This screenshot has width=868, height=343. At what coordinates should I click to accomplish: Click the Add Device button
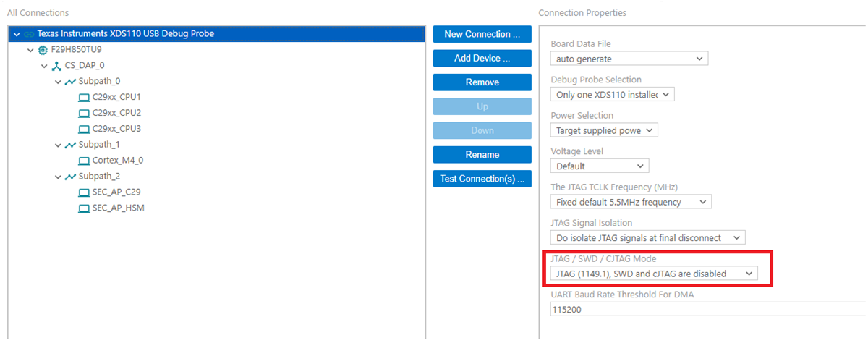coord(482,59)
